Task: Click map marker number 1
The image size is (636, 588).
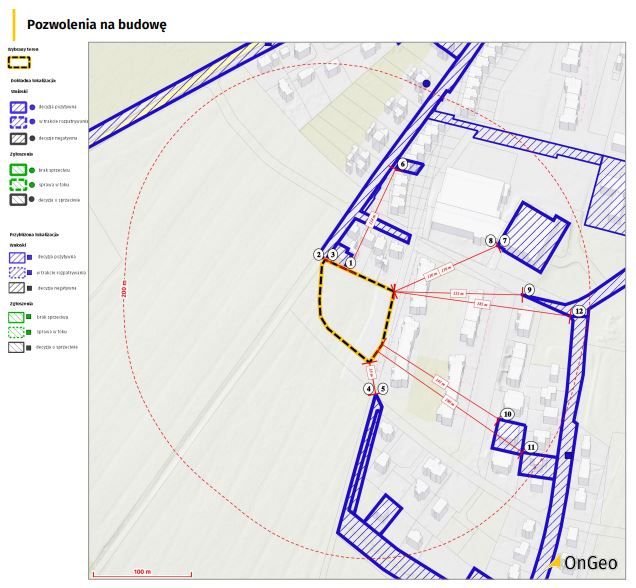Action: (350, 261)
